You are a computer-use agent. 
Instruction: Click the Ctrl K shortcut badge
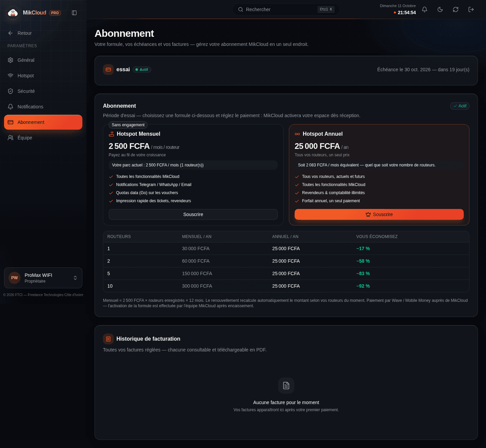point(326,9)
